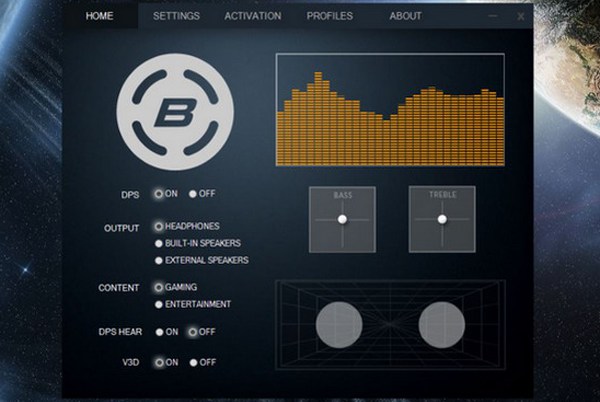Viewport: 600px width, 402px height.
Task: Open the ACTIVATION tab
Action: [253, 16]
